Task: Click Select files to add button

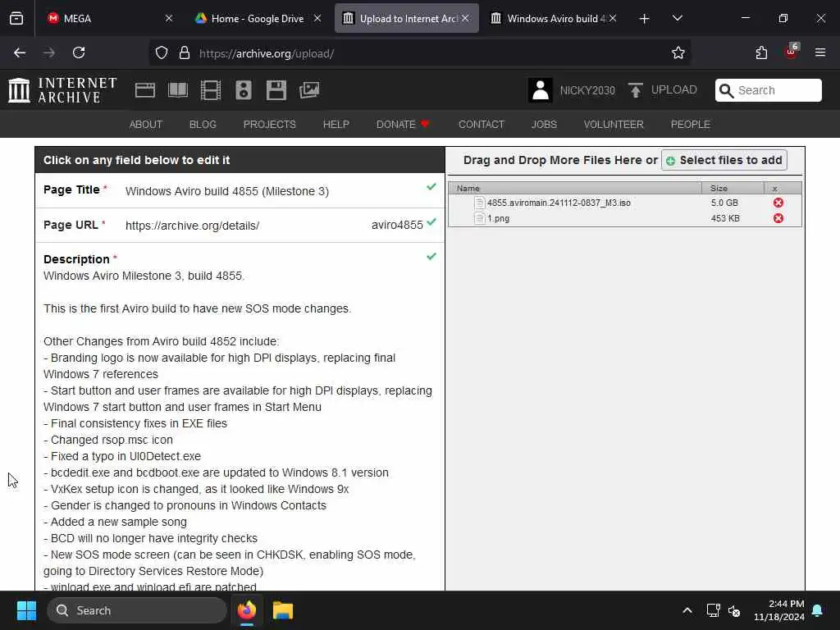Action: (x=724, y=160)
